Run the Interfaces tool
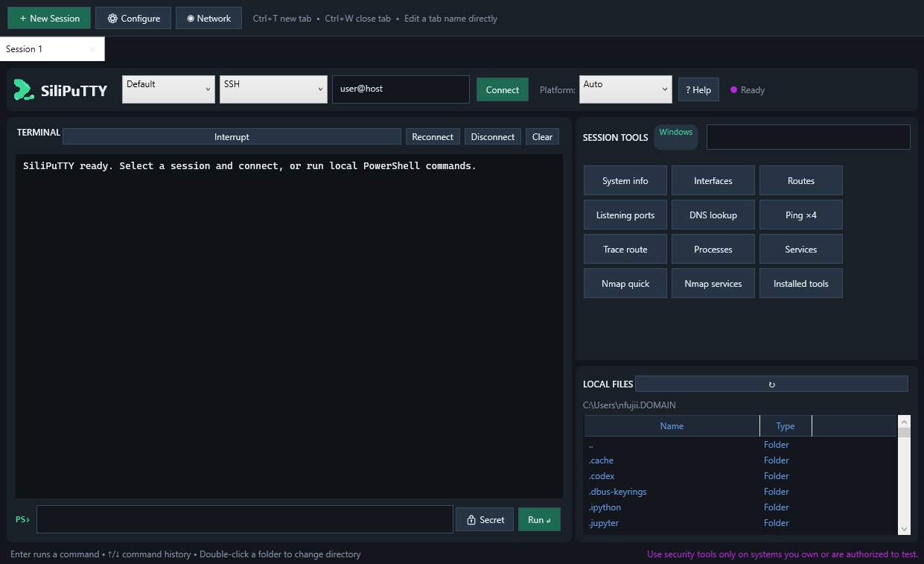 (x=713, y=180)
